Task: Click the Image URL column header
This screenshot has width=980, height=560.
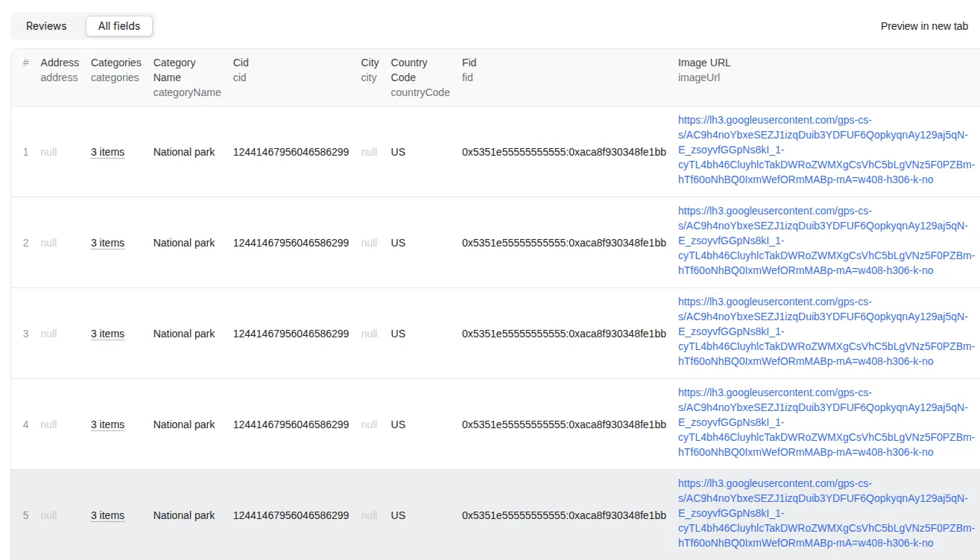Action: [704, 63]
